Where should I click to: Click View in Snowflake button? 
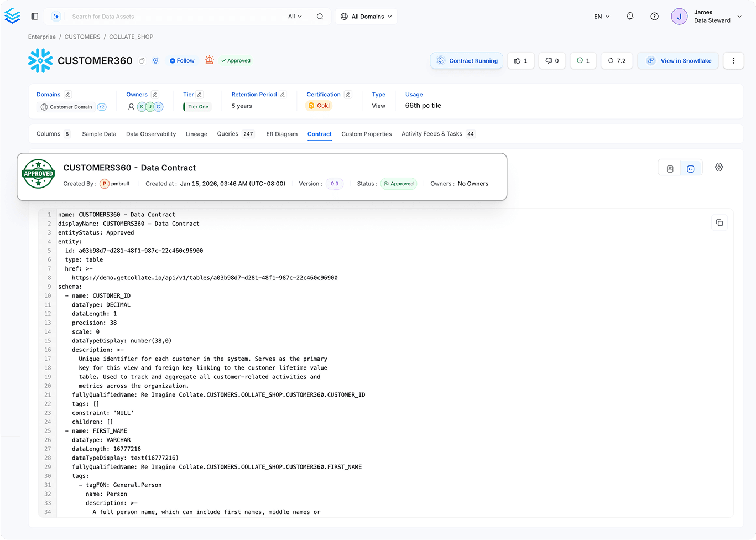tap(678, 61)
